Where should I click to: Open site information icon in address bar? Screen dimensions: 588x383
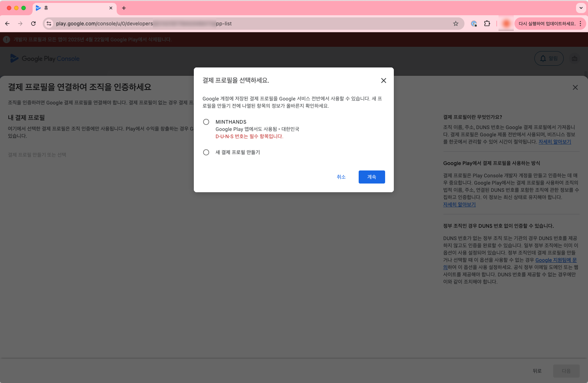point(49,24)
